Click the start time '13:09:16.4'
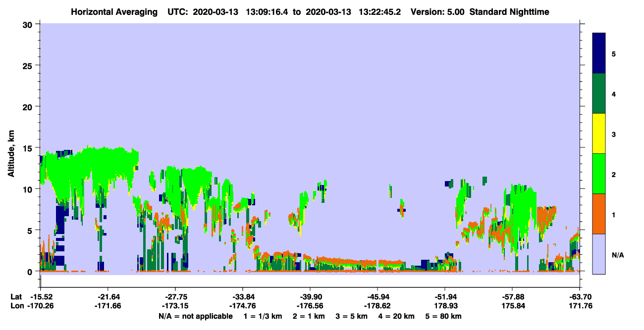Image resolution: width=644 pixels, height=330 pixels. (x=267, y=12)
